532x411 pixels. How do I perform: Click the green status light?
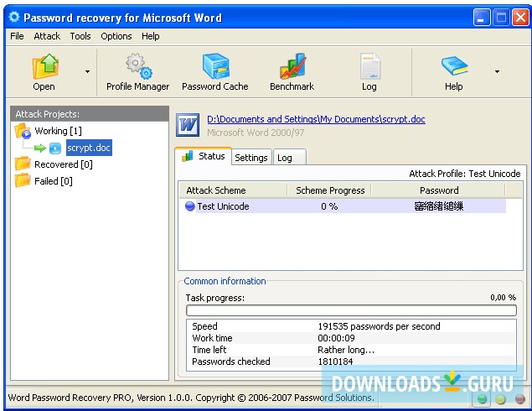[482, 399]
